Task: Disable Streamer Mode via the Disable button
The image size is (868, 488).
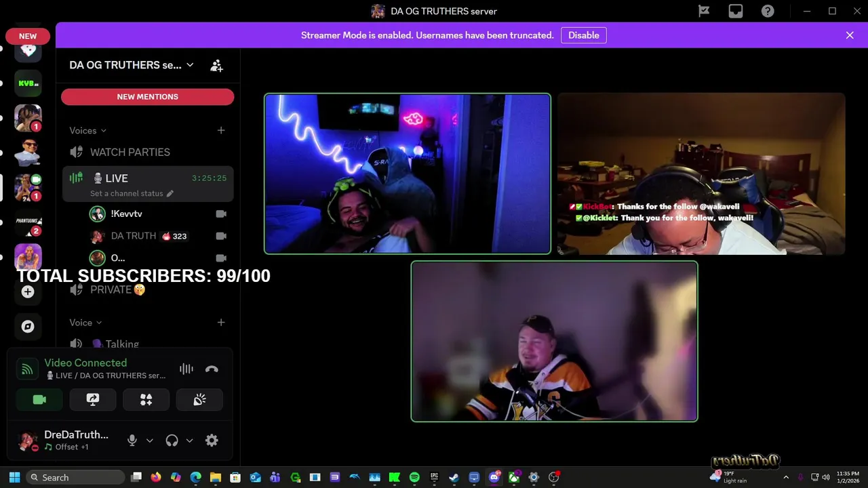Action: pyautogui.click(x=583, y=35)
